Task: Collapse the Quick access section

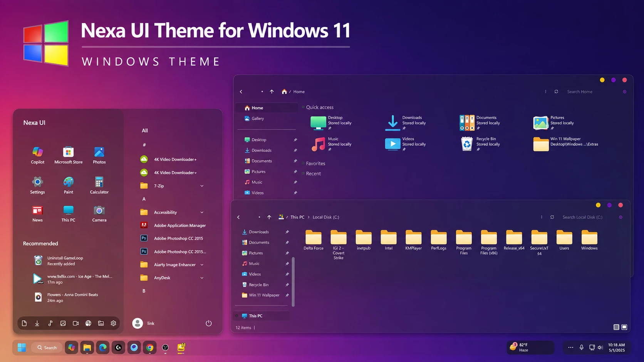Action: click(303, 107)
